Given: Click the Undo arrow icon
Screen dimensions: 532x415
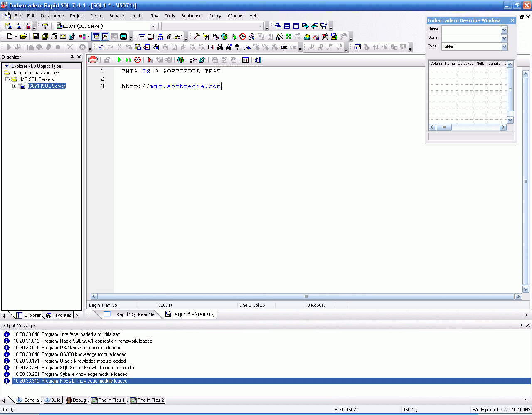Looking at the screenshot, I should pyautogui.click(x=101, y=47).
